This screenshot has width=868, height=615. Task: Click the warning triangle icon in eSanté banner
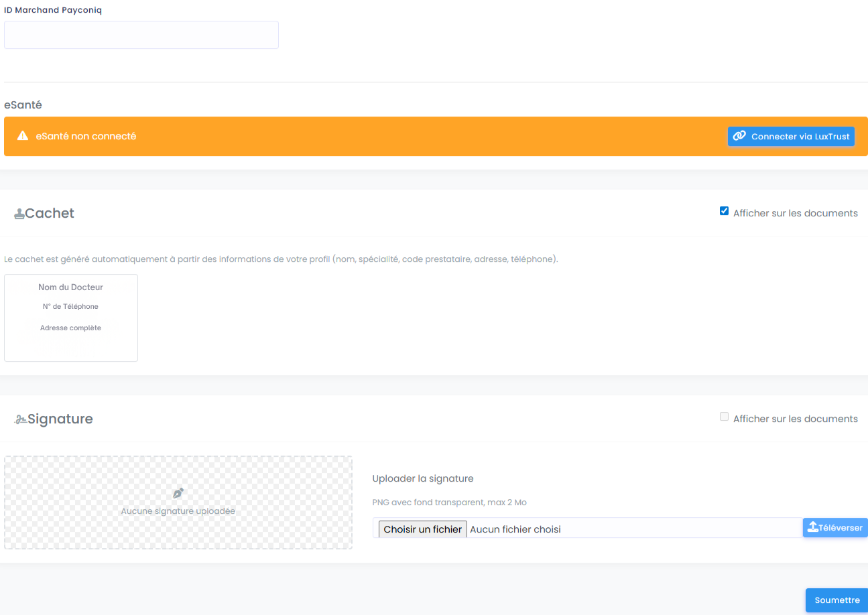pyautogui.click(x=23, y=136)
